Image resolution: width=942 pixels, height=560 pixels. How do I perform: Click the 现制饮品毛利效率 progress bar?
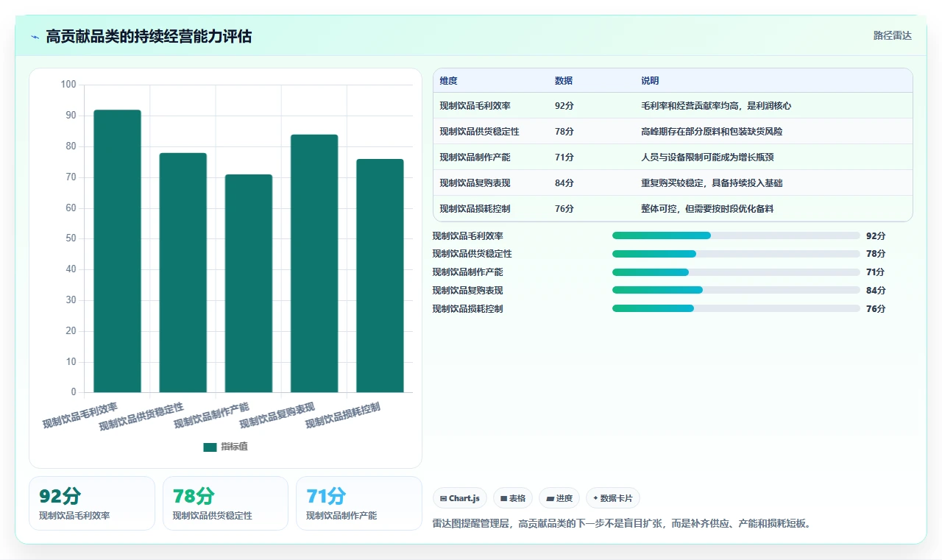tap(736, 235)
